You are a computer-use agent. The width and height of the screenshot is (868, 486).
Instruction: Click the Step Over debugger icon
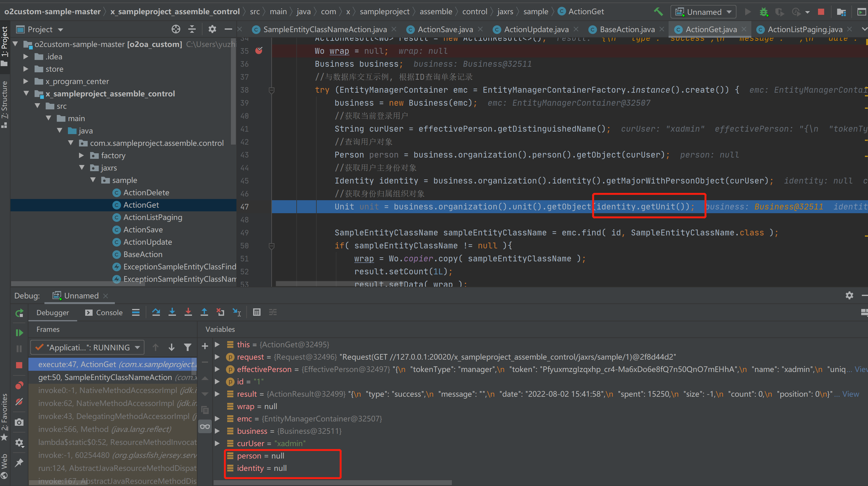[x=156, y=312]
